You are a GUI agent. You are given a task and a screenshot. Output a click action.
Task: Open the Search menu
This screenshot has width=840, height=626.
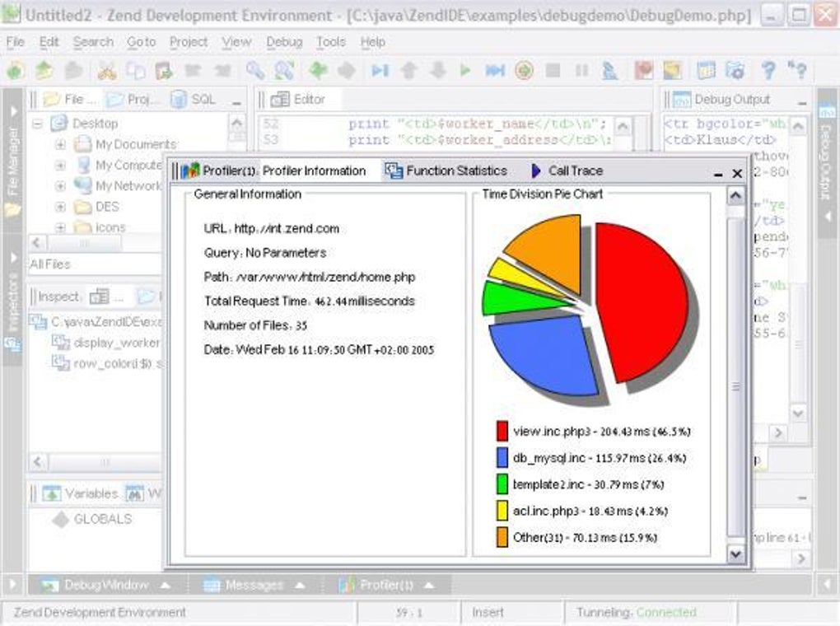tap(93, 42)
